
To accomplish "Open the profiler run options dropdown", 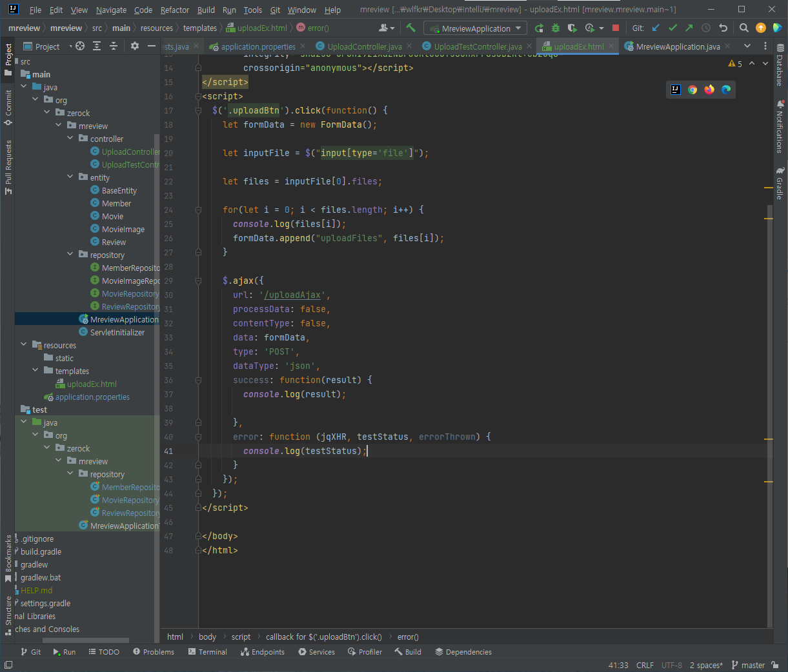I will [x=601, y=28].
